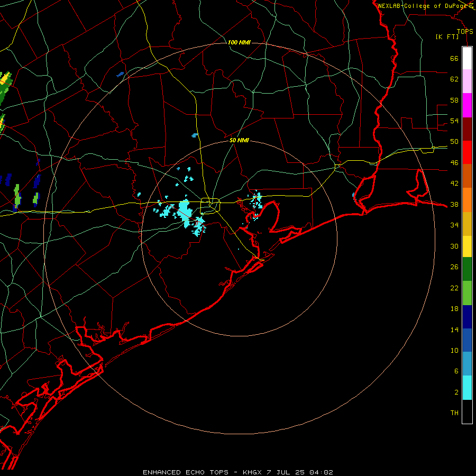Click the light pink legend color swatch
This screenshot has width=476, height=476.
(467, 81)
